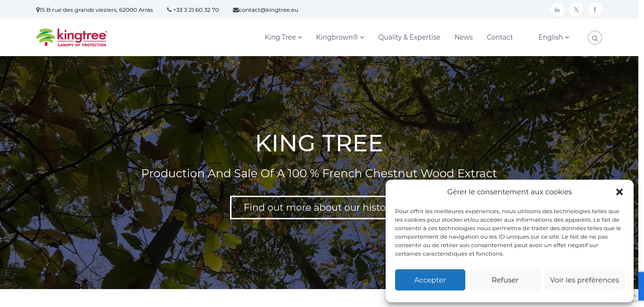Click the Refuser button

(x=505, y=280)
